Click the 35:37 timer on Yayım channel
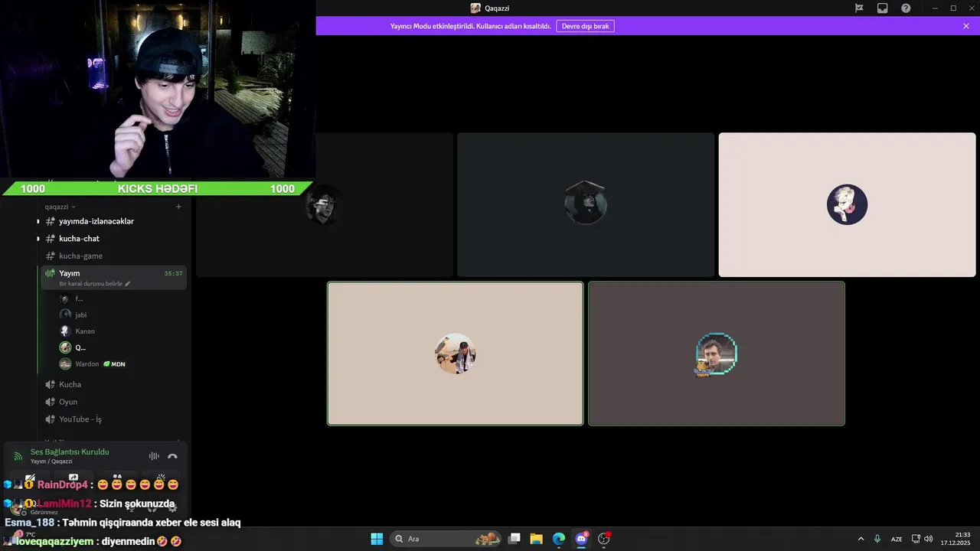The image size is (980, 551). point(173,273)
